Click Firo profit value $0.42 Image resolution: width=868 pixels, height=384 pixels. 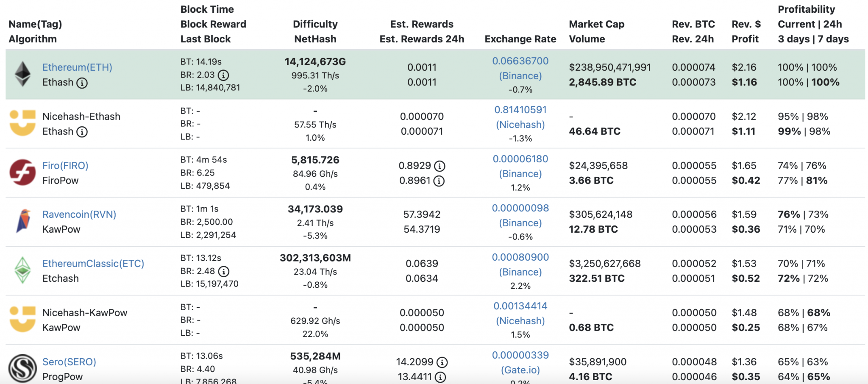click(746, 181)
